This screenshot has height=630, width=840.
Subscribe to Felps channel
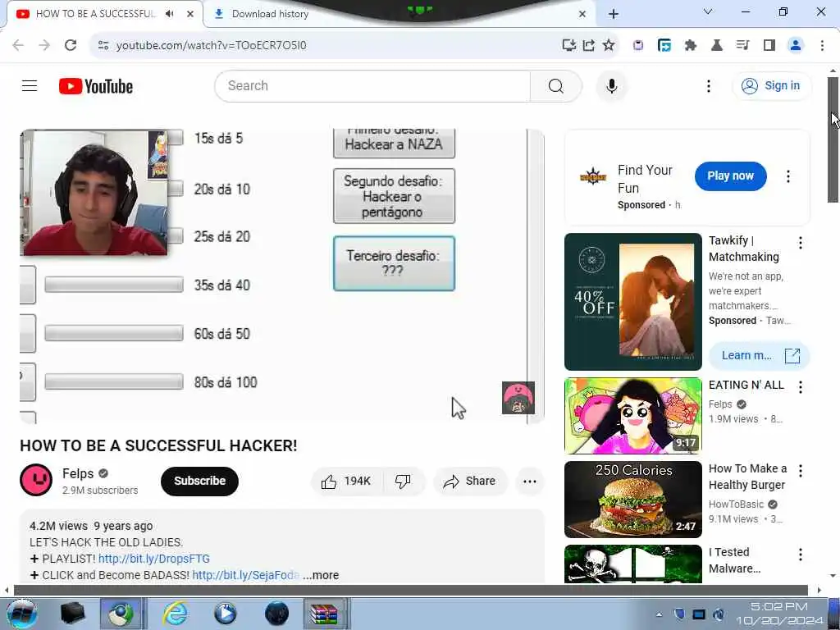click(x=199, y=481)
